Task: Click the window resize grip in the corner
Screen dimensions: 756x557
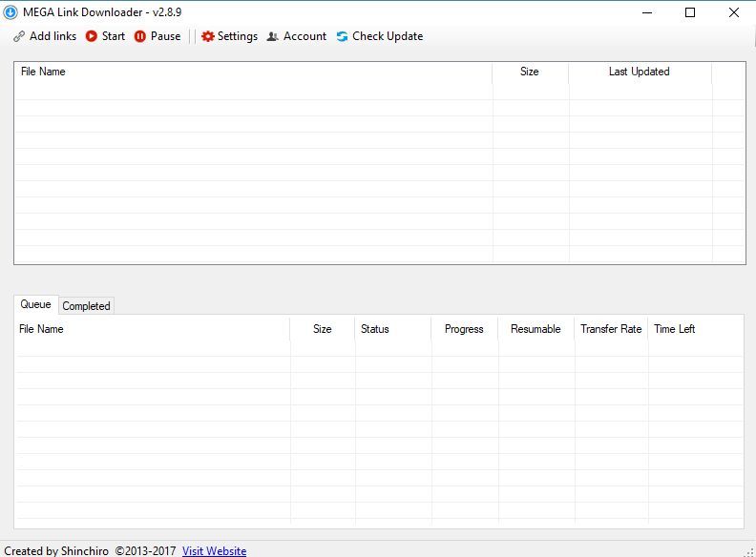Action: pos(750,552)
